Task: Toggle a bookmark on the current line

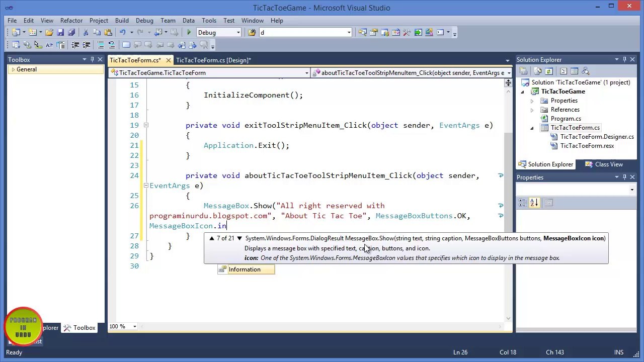Action: coord(126,45)
